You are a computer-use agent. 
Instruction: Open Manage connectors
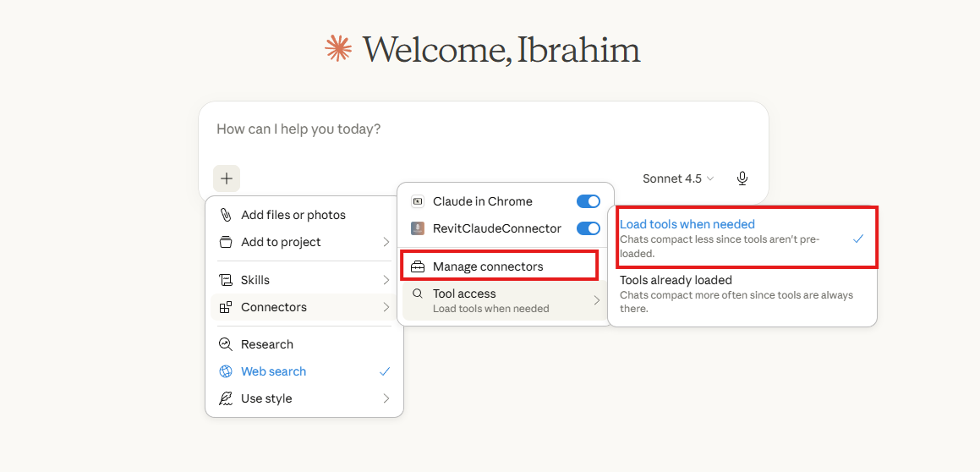488,266
